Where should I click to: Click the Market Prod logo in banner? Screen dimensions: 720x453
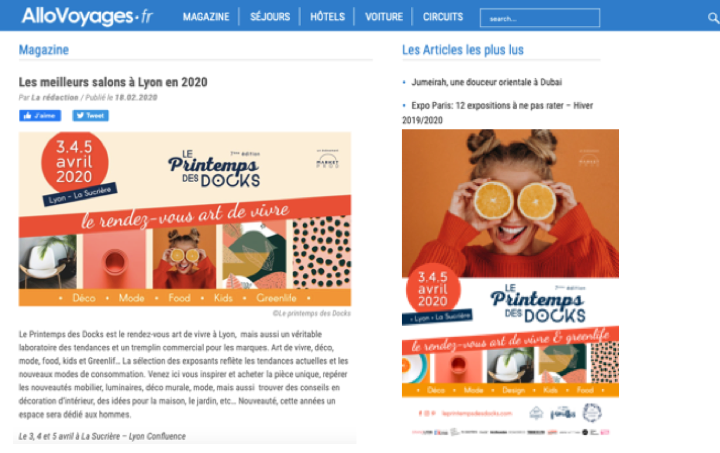click(327, 159)
